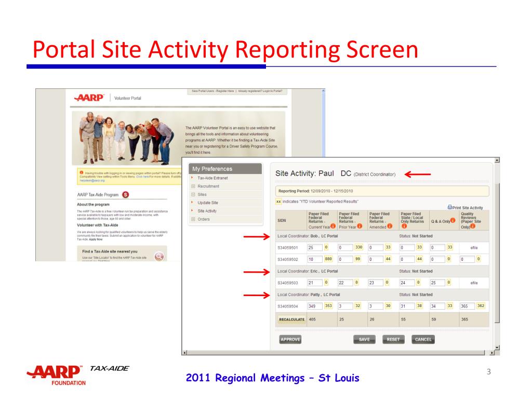The image size is (532, 399).
Task: Click the Apply Now link under Volunteer with Tax-Aide
Action: (x=95, y=239)
